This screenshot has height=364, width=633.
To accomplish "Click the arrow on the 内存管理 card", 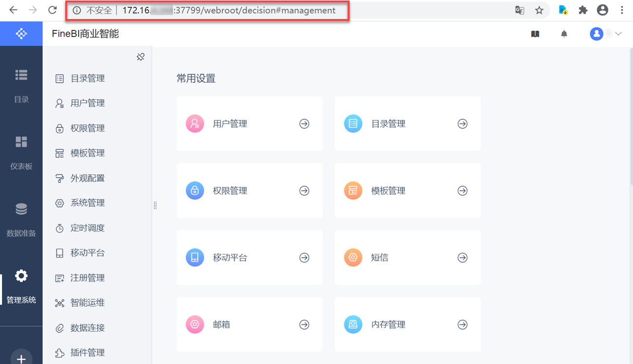I will tap(463, 325).
